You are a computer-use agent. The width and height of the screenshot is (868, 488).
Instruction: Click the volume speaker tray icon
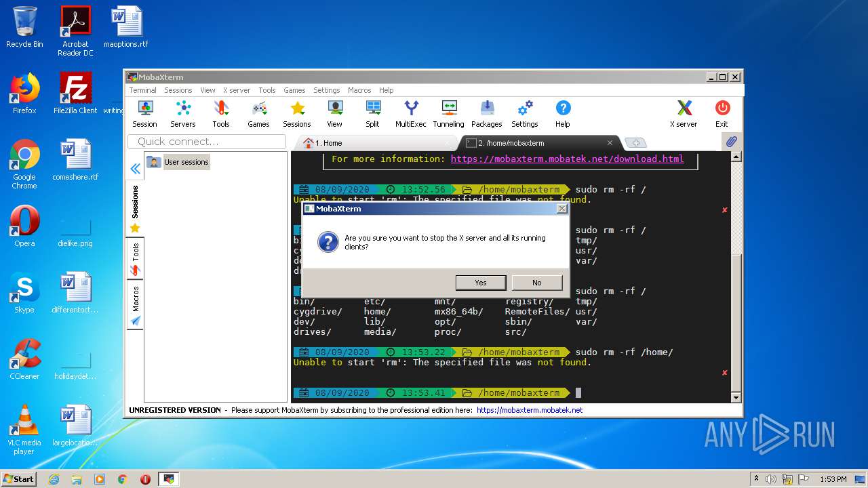[771, 479]
